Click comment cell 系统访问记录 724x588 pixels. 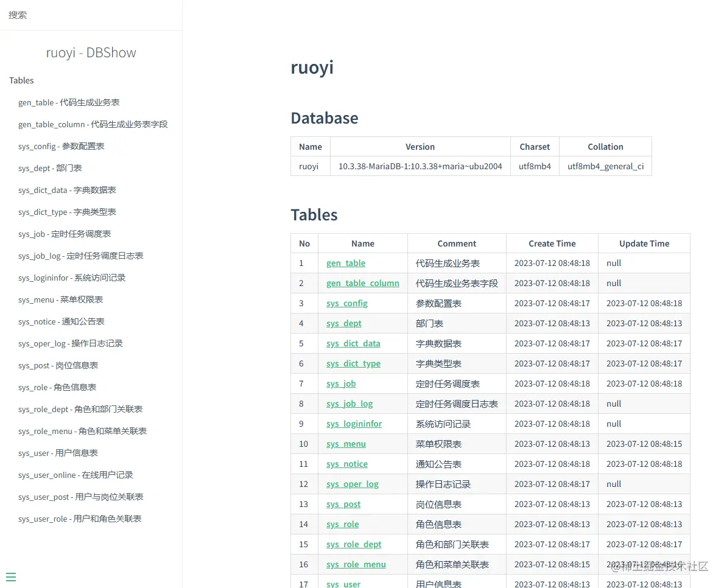coord(457,424)
